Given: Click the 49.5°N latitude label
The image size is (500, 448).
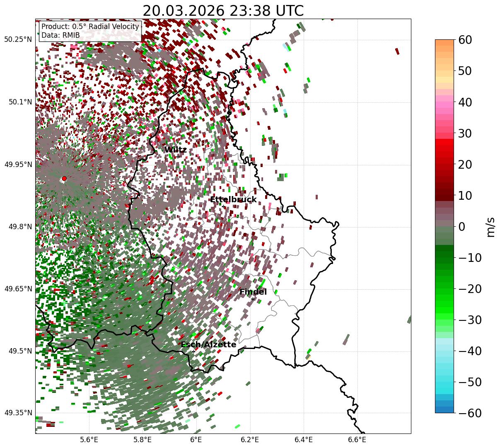Looking at the screenshot, I should 20,351.
